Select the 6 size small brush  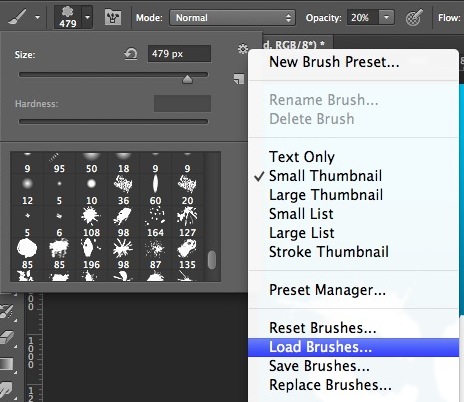tap(59, 223)
